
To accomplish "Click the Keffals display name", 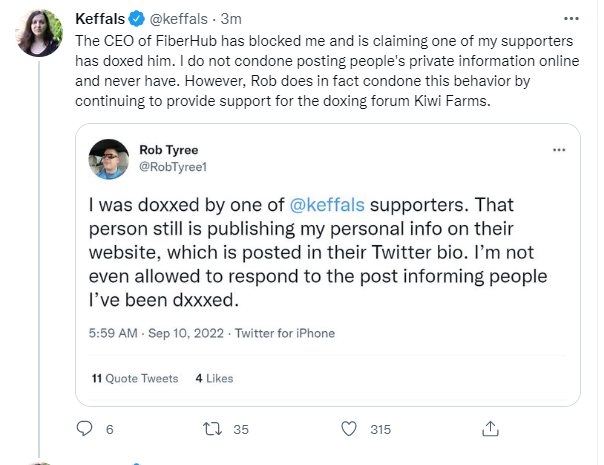I will coord(101,18).
